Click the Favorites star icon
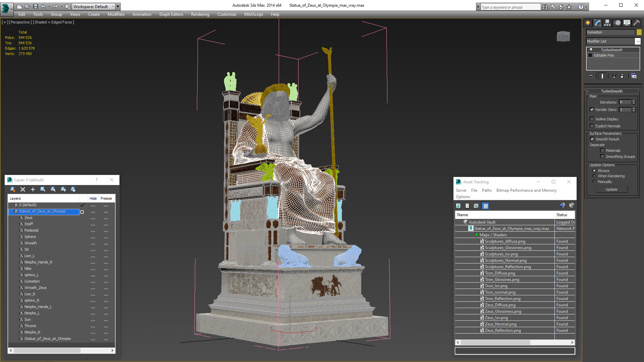Image resolution: width=644 pixels, height=362 pixels. click(x=569, y=7)
